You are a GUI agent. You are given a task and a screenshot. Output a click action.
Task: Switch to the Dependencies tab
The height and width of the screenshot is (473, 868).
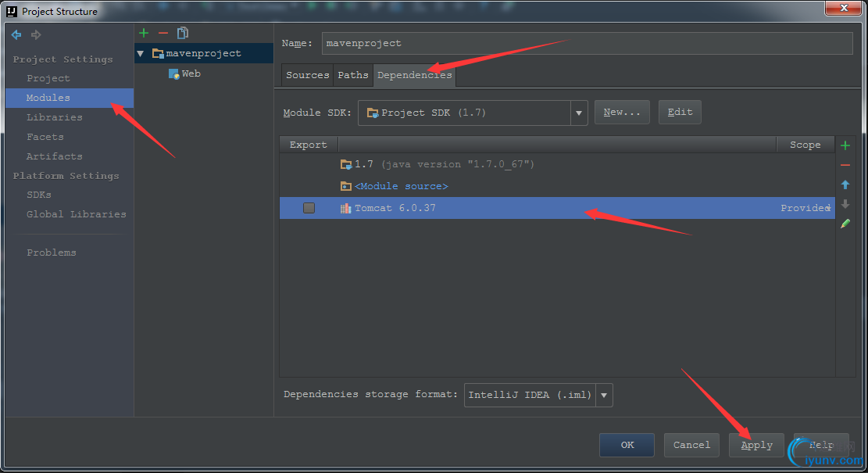(415, 75)
